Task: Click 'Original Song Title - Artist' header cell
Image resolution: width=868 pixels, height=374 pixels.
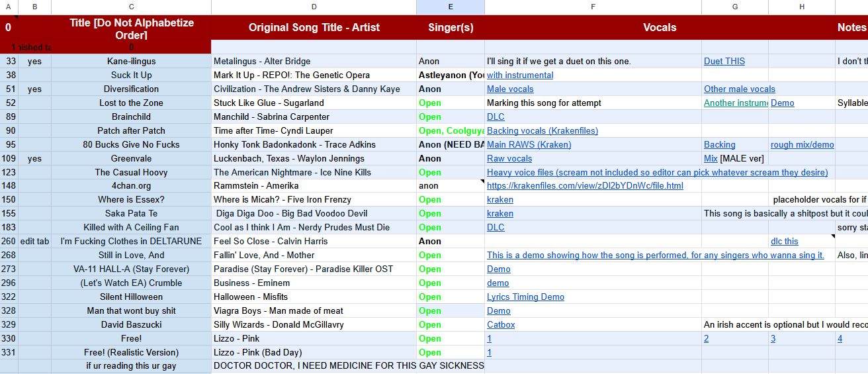Action: click(x=314, y=27)
